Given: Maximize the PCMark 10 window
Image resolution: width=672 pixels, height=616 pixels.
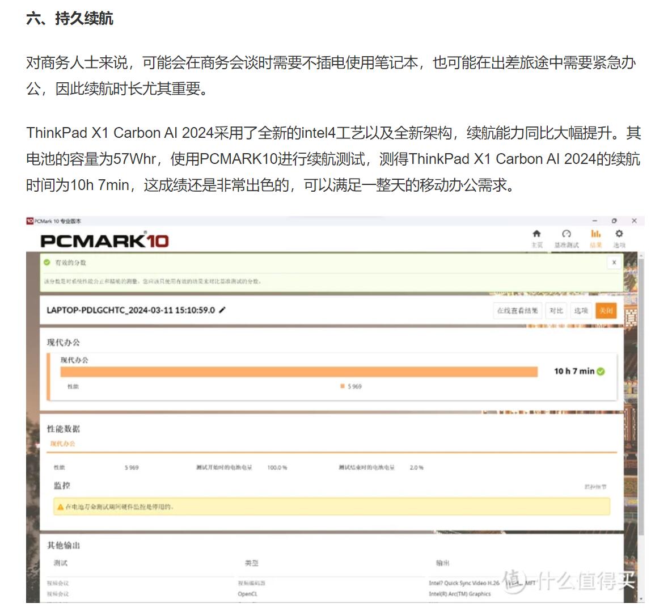Looking at the screenshot, I should tap(614, 221).
